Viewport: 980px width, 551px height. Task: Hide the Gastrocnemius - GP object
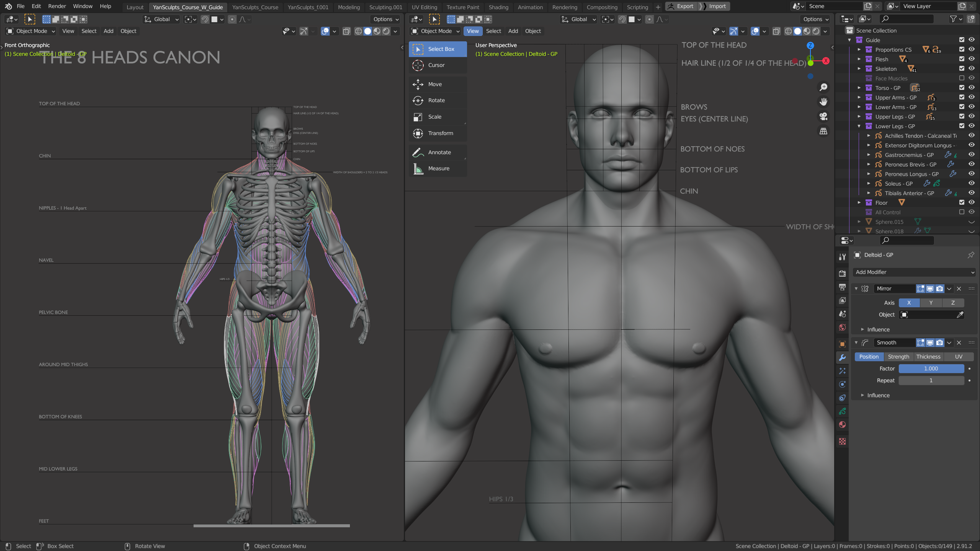click(x=971, y=155)
